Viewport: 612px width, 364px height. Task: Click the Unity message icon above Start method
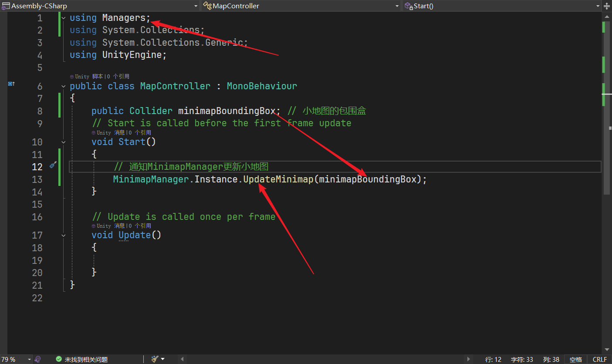coord(94,133)
